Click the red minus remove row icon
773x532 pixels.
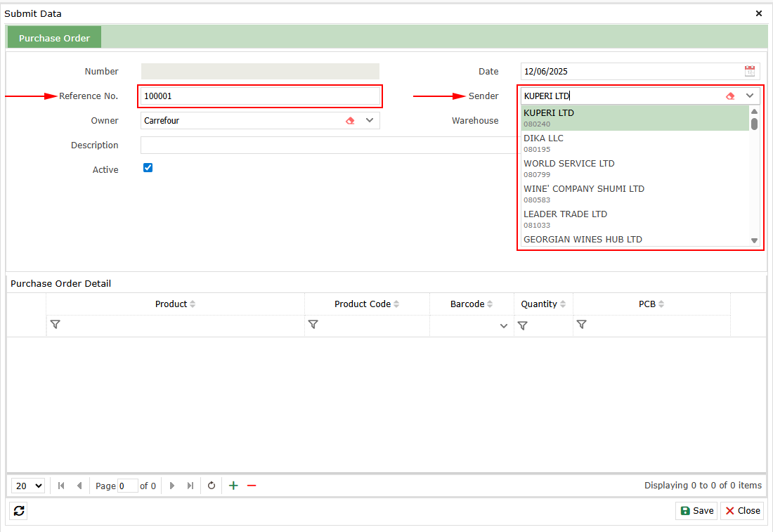(x=252, y=486)
